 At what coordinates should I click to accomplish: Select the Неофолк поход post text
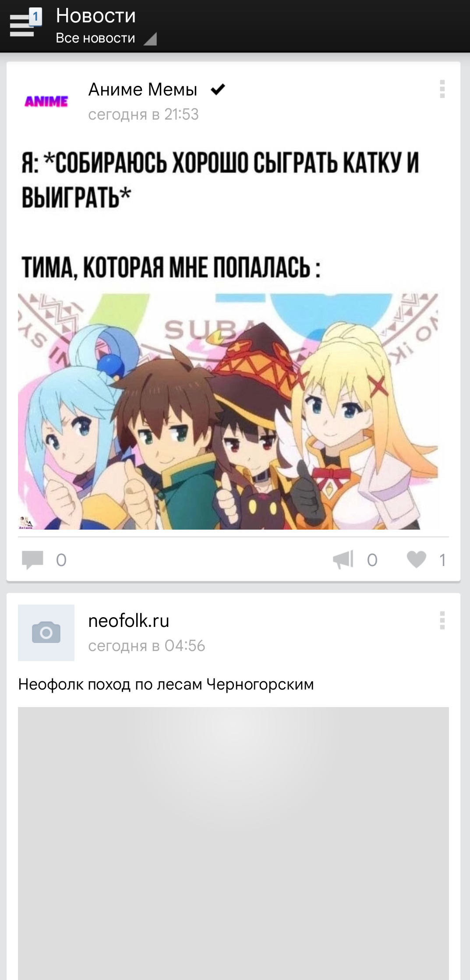(x=166, y=684)
